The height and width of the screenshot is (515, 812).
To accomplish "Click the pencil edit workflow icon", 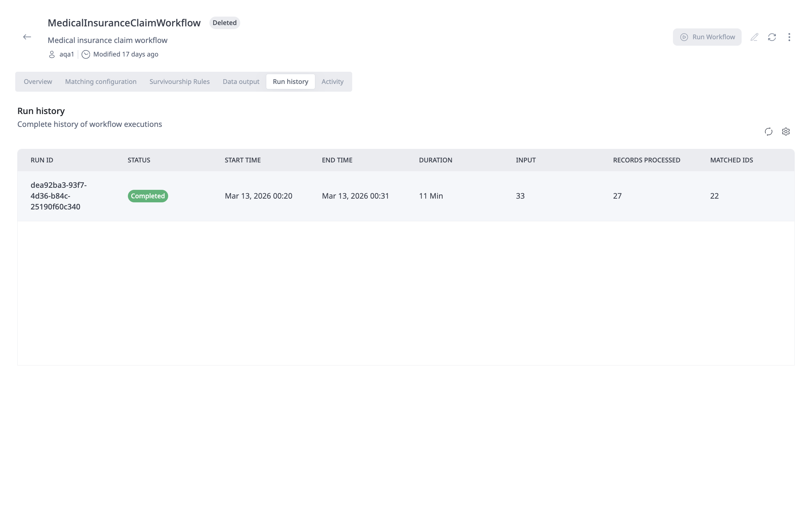I will tap(754, 37).
